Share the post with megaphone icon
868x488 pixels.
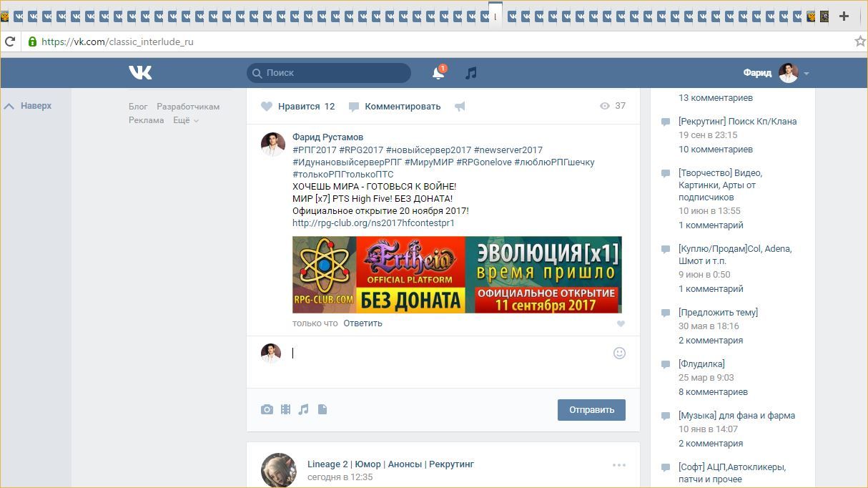[x=460, y=107]
